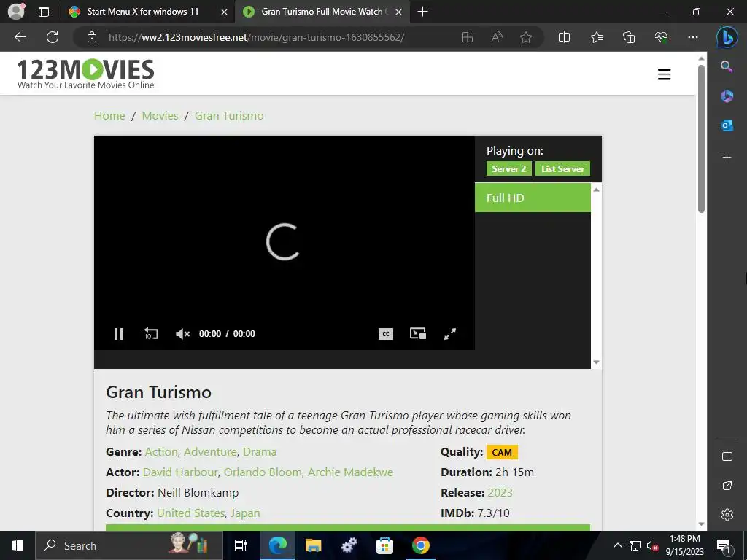Toggle closed captions (CC) in player
This screenshot has width=747, height=560.
pos(385,334)
